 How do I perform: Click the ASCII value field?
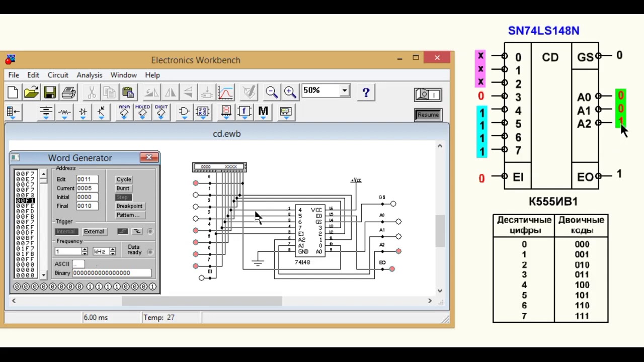click(x=77, y=264)
